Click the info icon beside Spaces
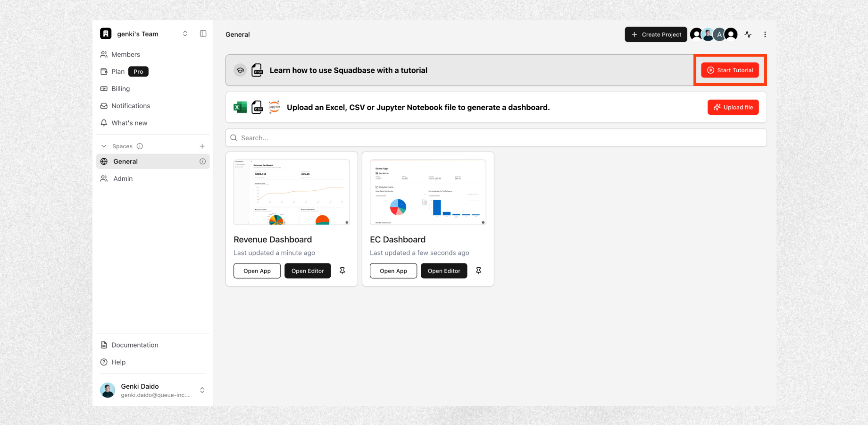868x425 pixels. (140, 146)
